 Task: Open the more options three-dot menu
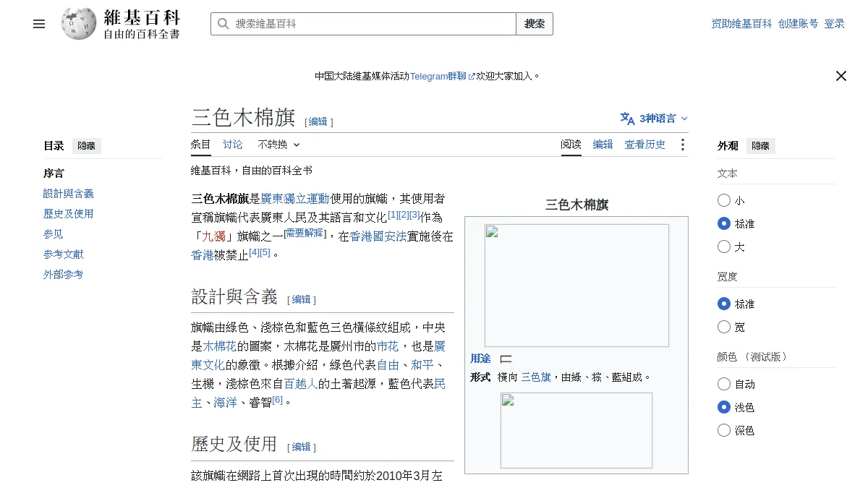682,145
